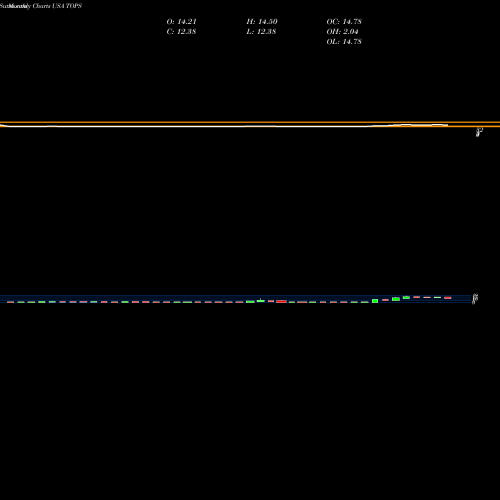The image size is (500, 500).
Task: Select the low value 'L: 12.38'
Action: (261, 32)
